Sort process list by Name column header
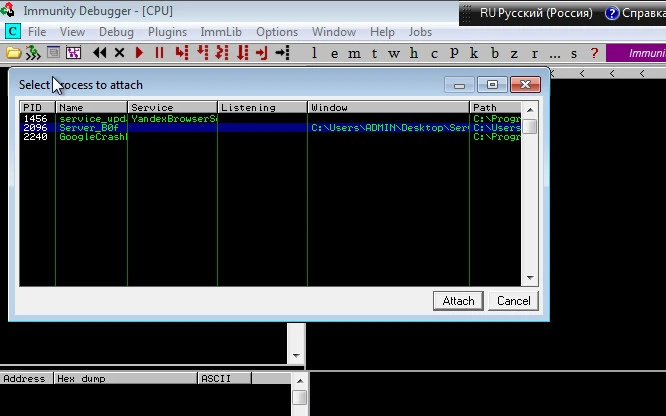Image resolution: width=666 pixels, height=416 pixels. 91,108
